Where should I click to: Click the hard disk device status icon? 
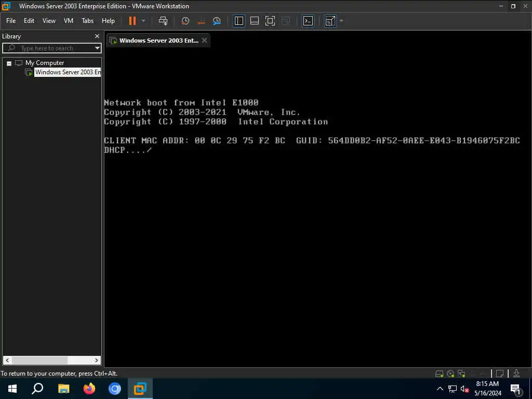click(x=440, y=374)
